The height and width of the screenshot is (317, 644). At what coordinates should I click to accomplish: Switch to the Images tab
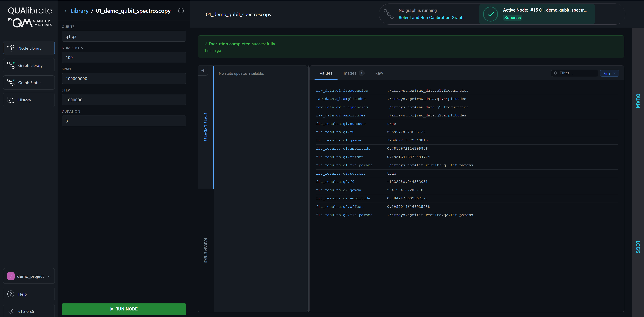353,73
